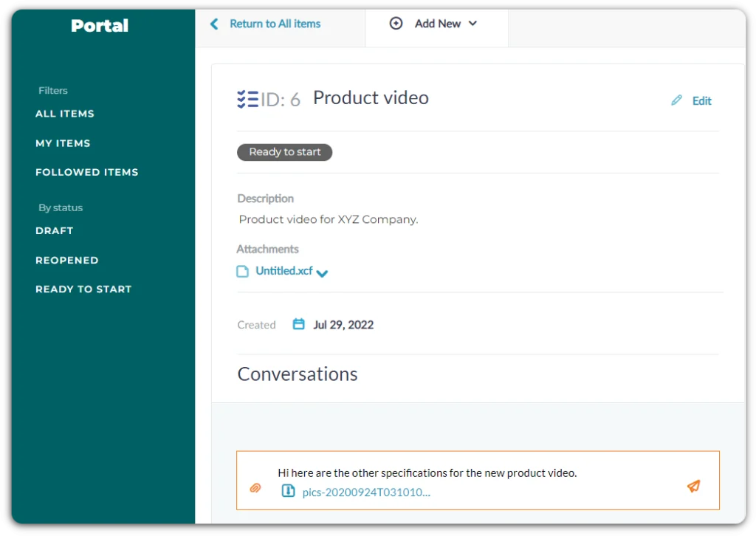
Task: Click the file icon next to Untitled.xcf
Action: (242, 272)
